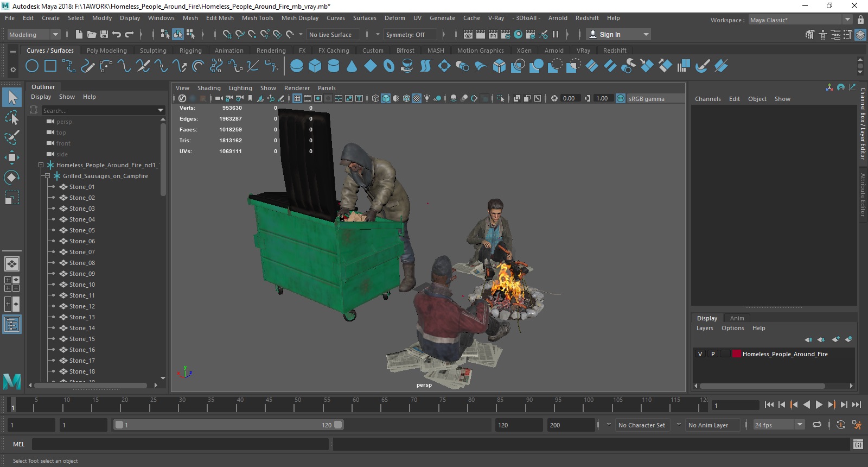Switch to single perspective pane layout
This screenshot has width=868, height=467.
[12, 264]
